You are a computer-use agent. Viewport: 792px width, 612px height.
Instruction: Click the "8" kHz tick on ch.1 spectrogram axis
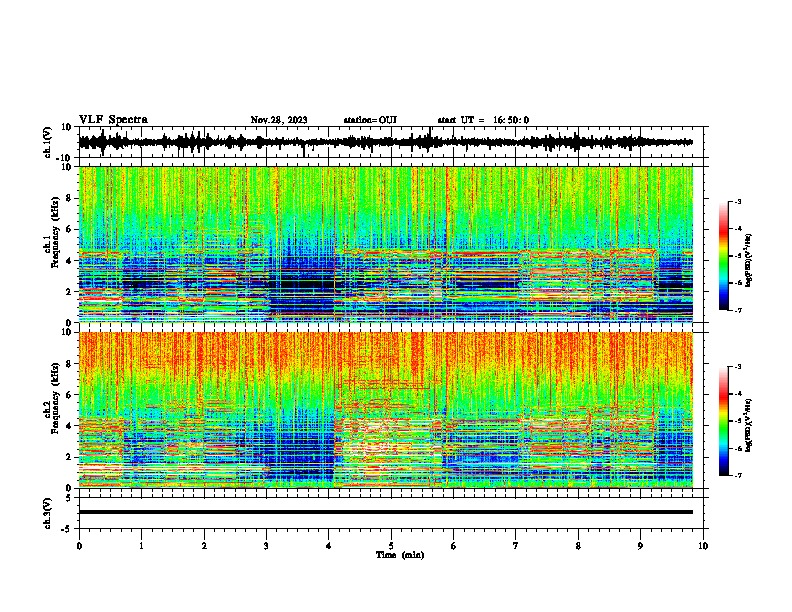pos(70,198)
